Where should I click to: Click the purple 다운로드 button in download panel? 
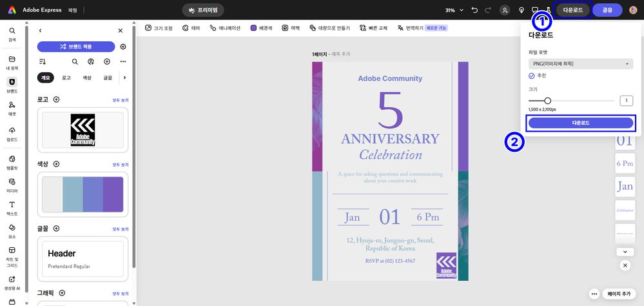[581, 123]
